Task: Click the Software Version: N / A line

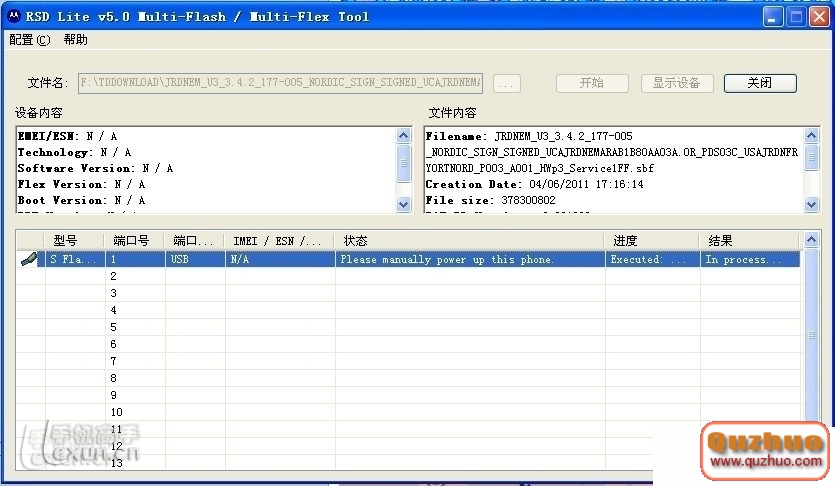Action: coord(96,168)
